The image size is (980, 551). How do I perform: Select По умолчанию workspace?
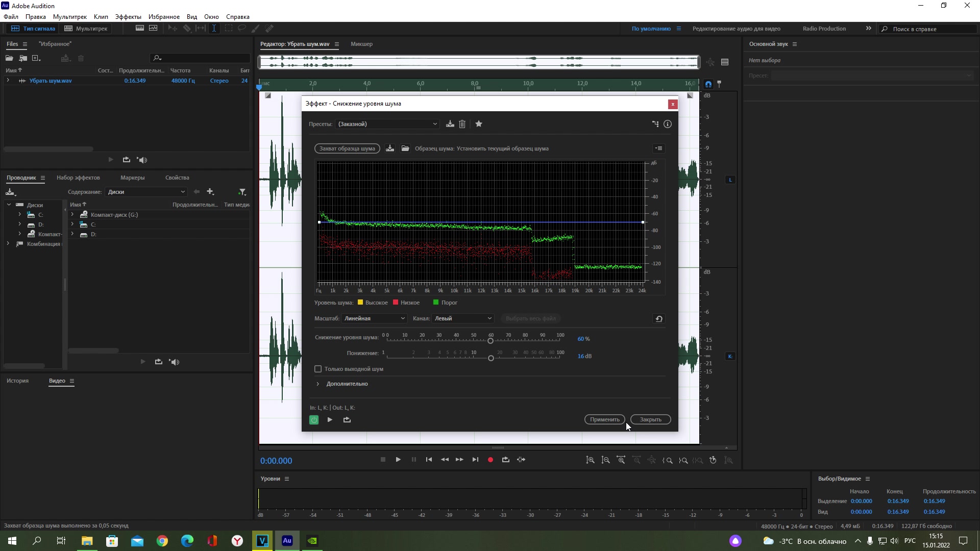coord(651,29)
